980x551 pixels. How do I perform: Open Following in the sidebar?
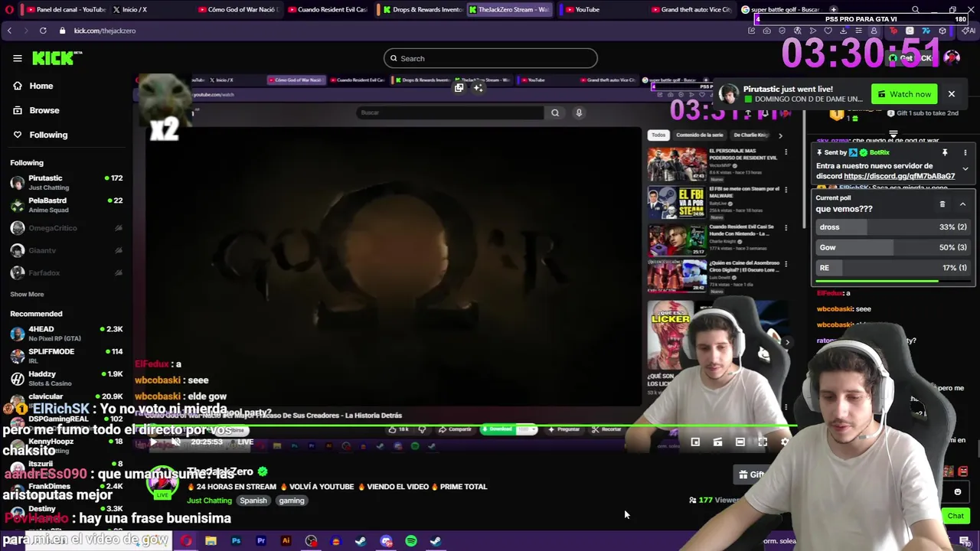pos(48,135)
